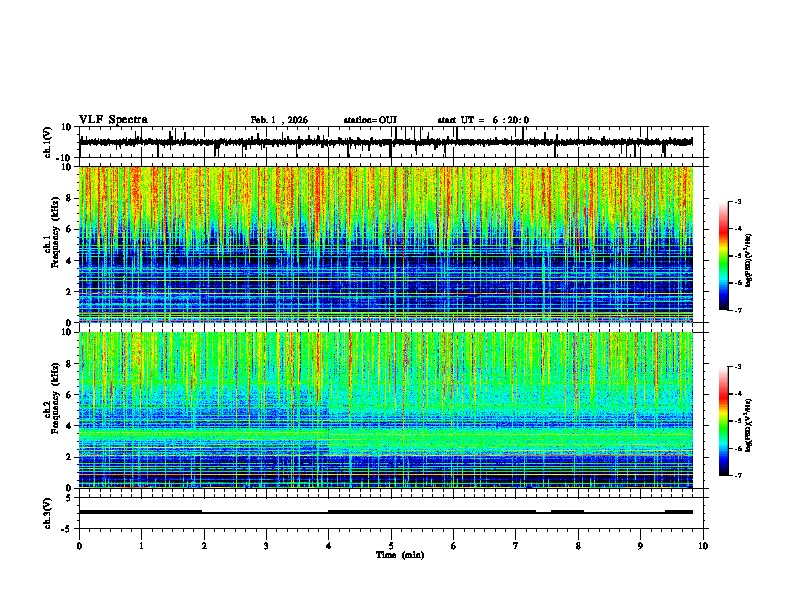Screen dimensions: 792x612
Task: Click the ch.1 color bar log(PSD) label
Action: (x=749, y=261)
